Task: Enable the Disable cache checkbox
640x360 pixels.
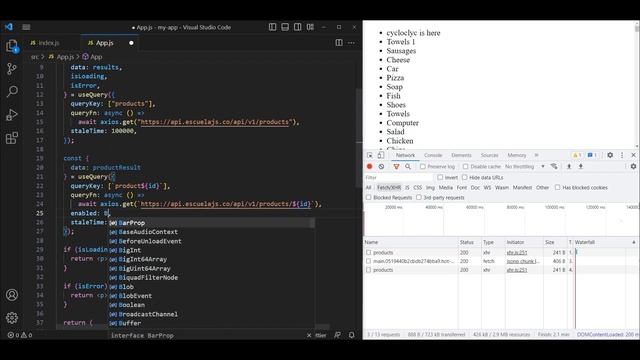Action: tap(465, 167)
